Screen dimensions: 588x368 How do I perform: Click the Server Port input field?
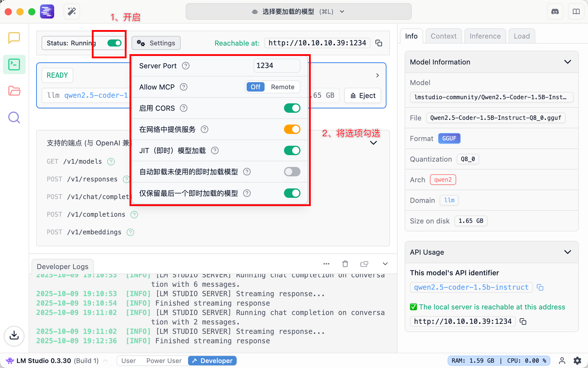click(277, 66)
